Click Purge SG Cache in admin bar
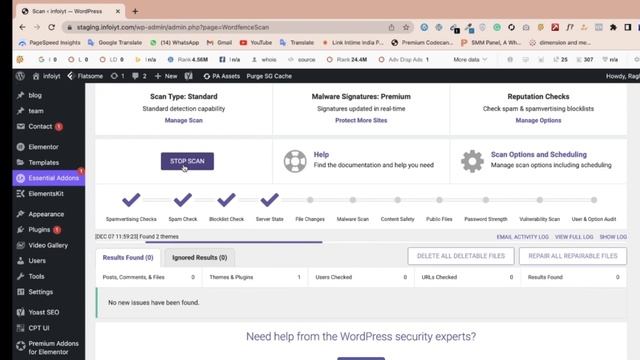 click(269, 76)
